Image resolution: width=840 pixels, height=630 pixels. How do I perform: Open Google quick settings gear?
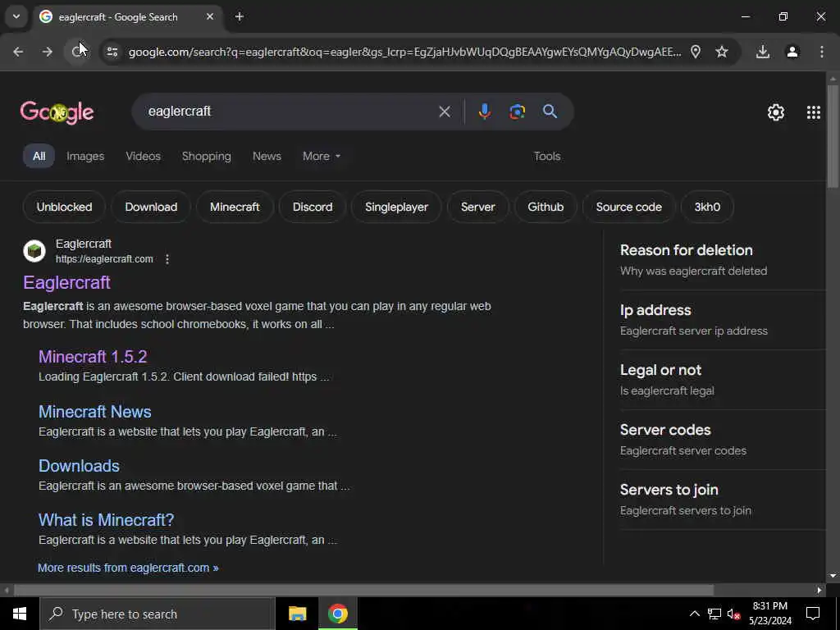(776, 112)
